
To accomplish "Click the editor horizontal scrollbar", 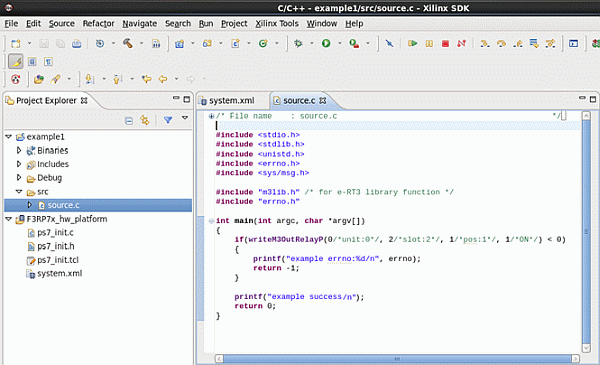I will [397, 358].
